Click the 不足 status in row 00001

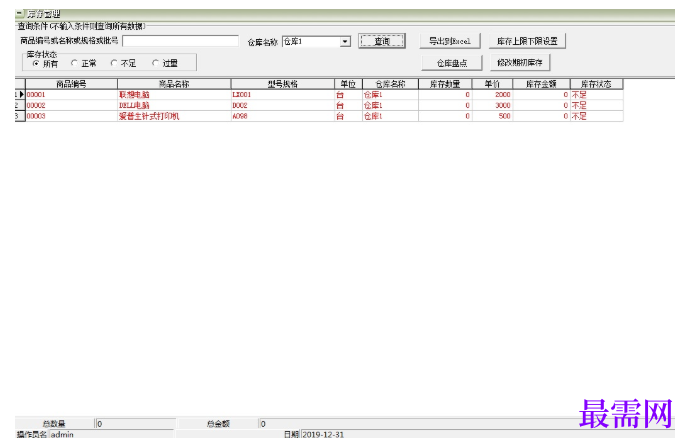tap(596, 94)
